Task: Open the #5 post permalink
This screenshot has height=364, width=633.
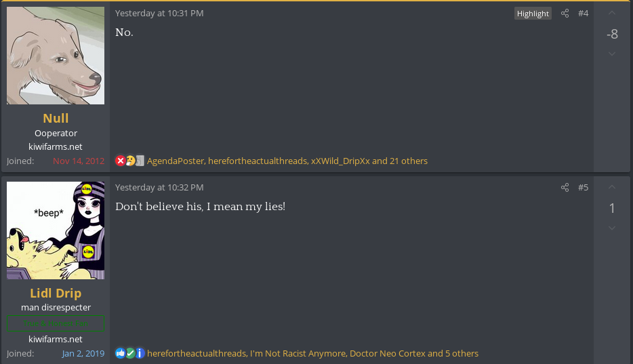Action: click(583, 188)
